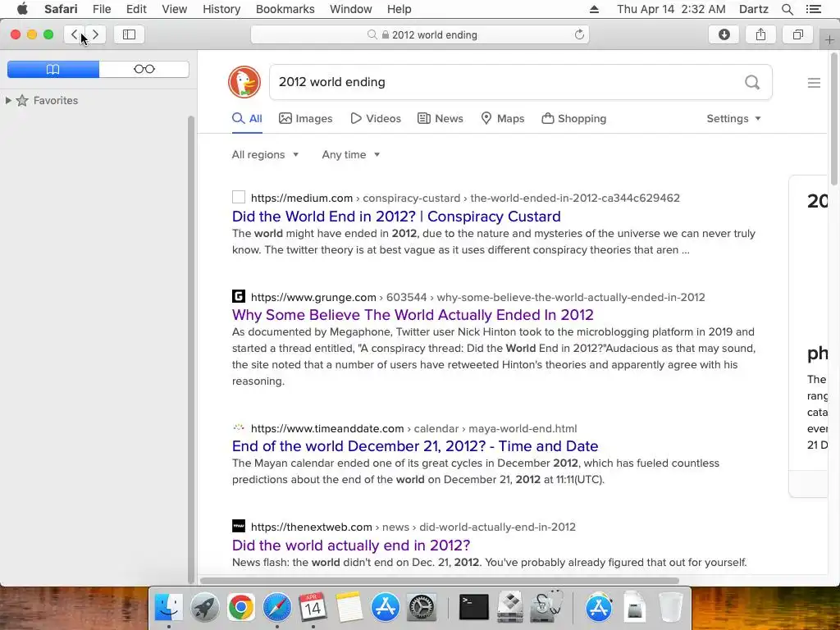This screenshot has height=630, width=840.
Task: Submit search with magnifier icon
Action: pos(753,82)
